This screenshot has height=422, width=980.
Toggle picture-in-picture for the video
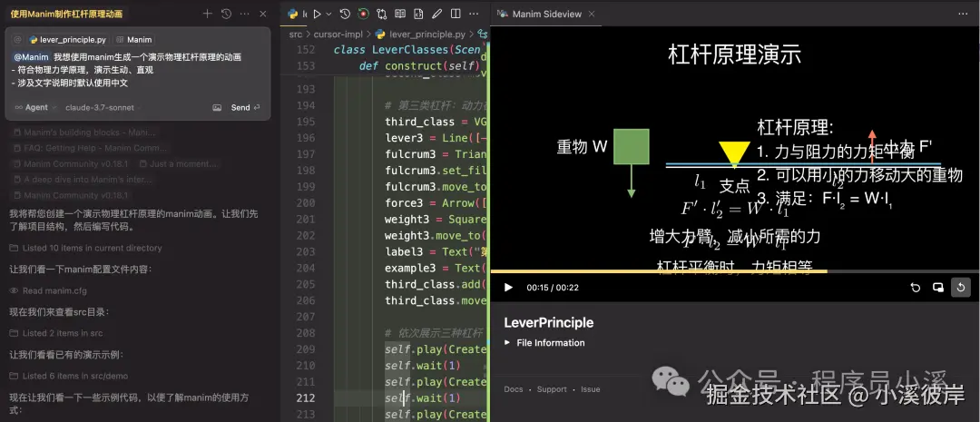pyautogui.click(x=938, y=288)
